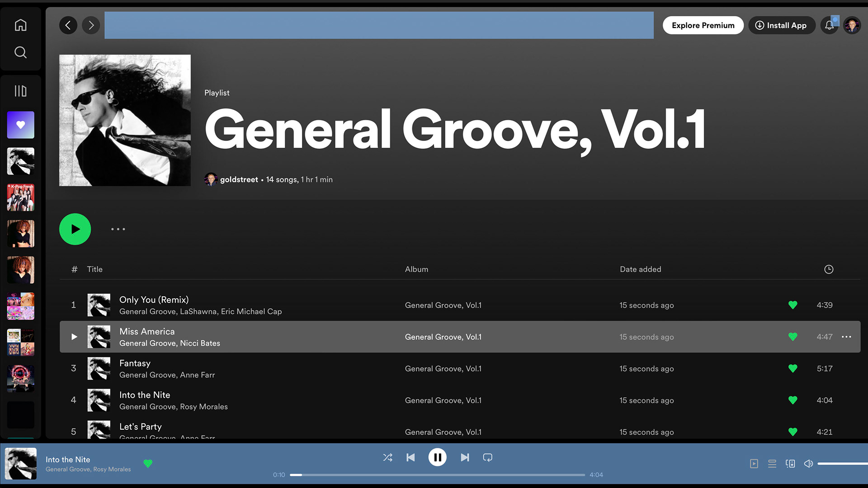The width and height of the screenshot is (868, 488).
Task: Toggle repeat in player bar
Action: click(x=487, y=457)
